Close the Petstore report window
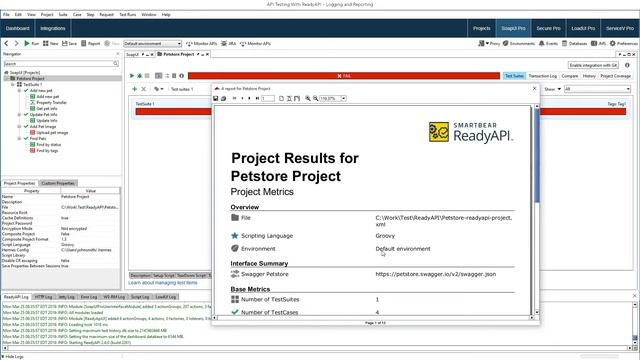The image size is (640, 360). pyautogui.click(x=535, y=88)
